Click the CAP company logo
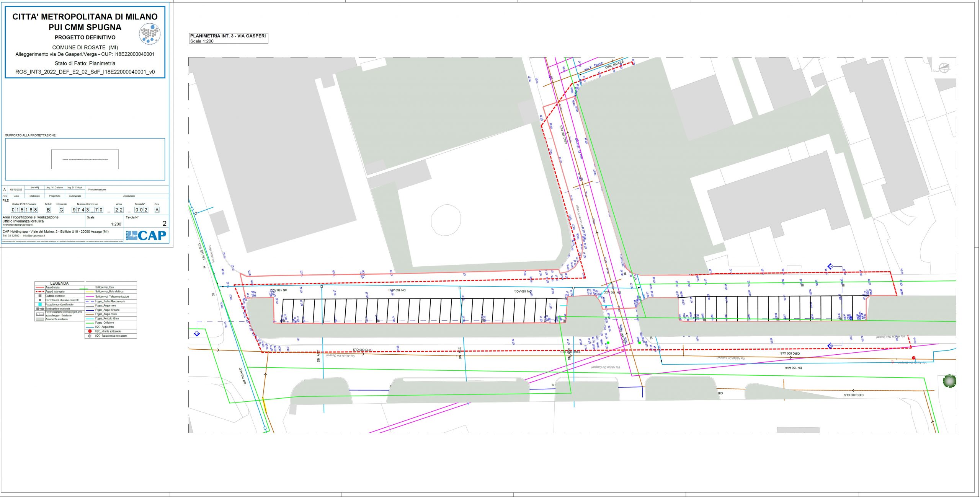980x497 pixels. pyautogui.click(x=147, y=235)
